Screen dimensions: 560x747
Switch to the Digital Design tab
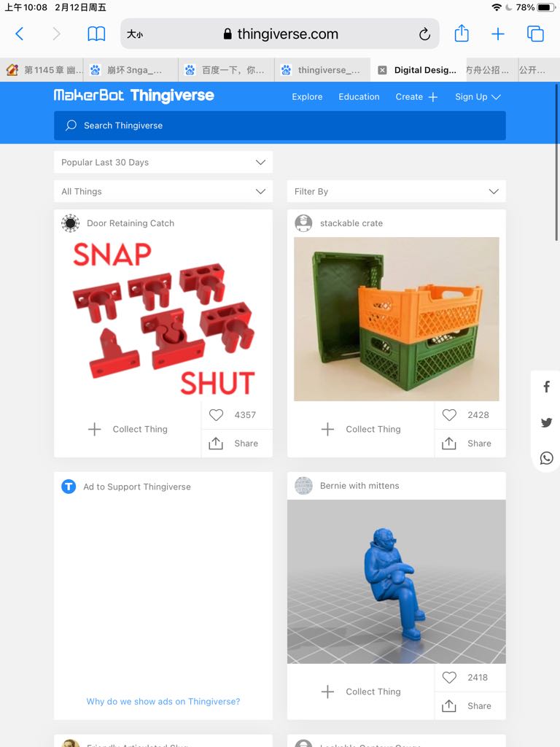[x=418, y=70]
